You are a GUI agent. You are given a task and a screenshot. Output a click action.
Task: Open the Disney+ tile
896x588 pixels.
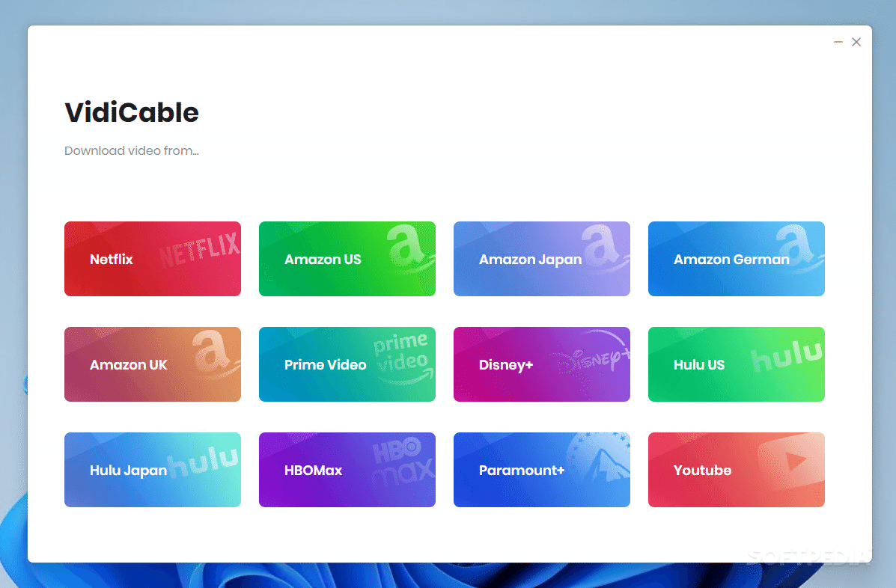point(542,364)
